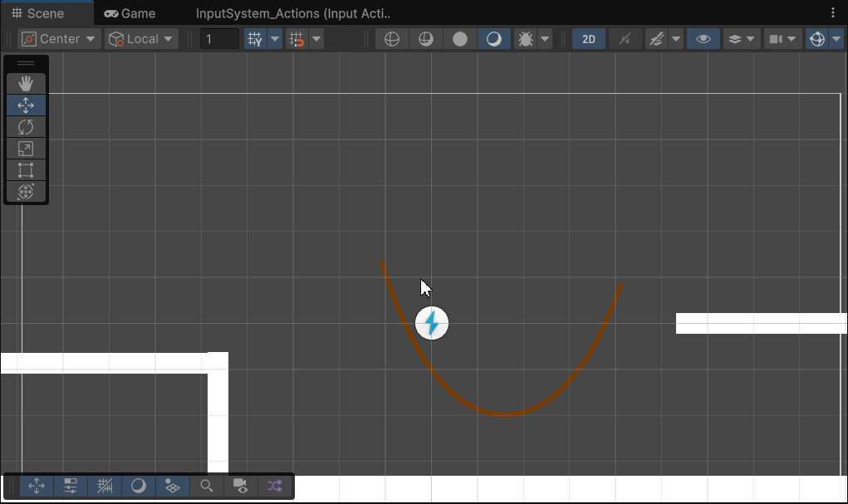Select the Transform tool
Screen dimensions: 848x504
pyautogui.click(x=26, y=192)
